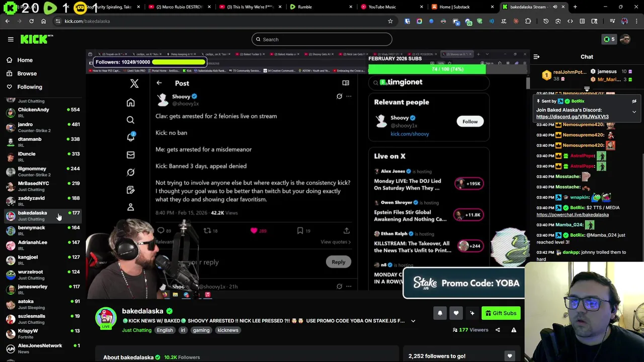Click the gaming tag under stream title
The width and height of the screenshot is (644, 362).
click(201, 330)
